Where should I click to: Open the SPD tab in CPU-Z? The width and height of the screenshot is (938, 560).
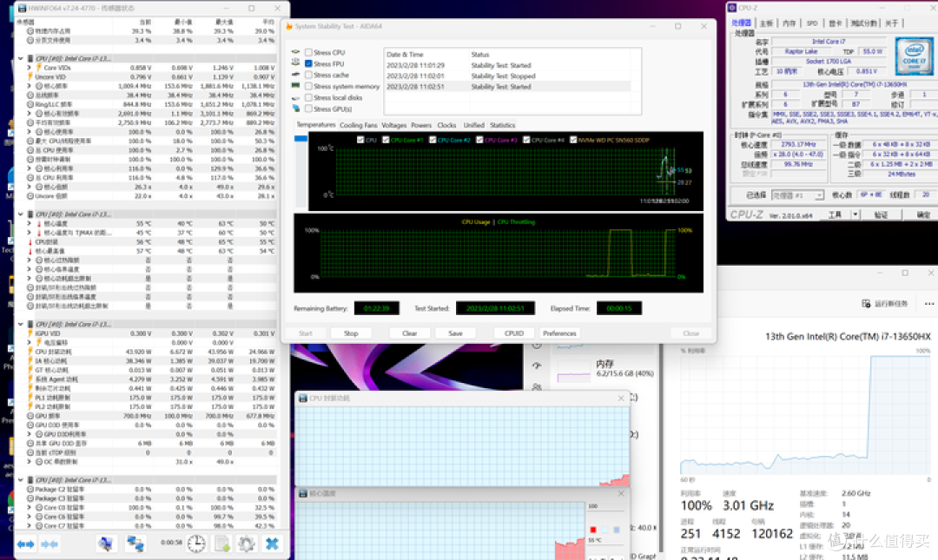[x=812, y=23]
